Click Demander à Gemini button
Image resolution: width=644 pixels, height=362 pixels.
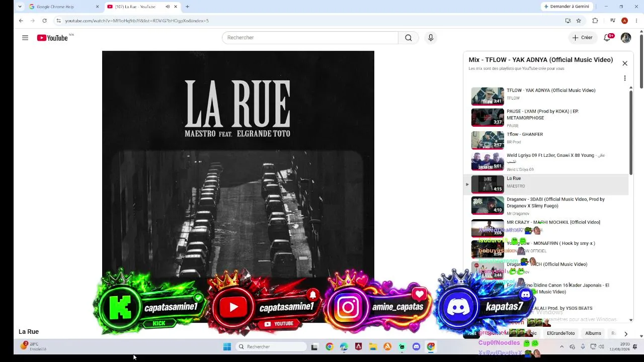tap(567, 7)
